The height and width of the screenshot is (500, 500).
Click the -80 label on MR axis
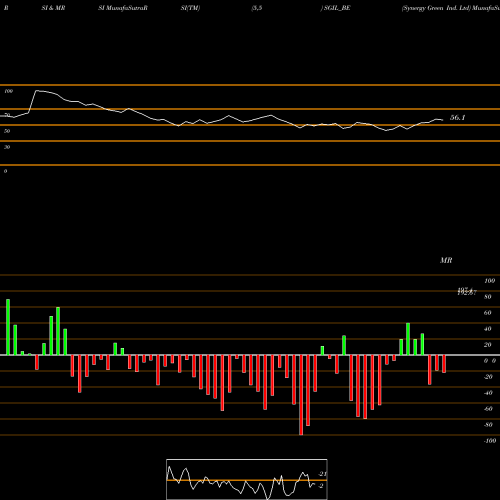[x=488, y=425]
